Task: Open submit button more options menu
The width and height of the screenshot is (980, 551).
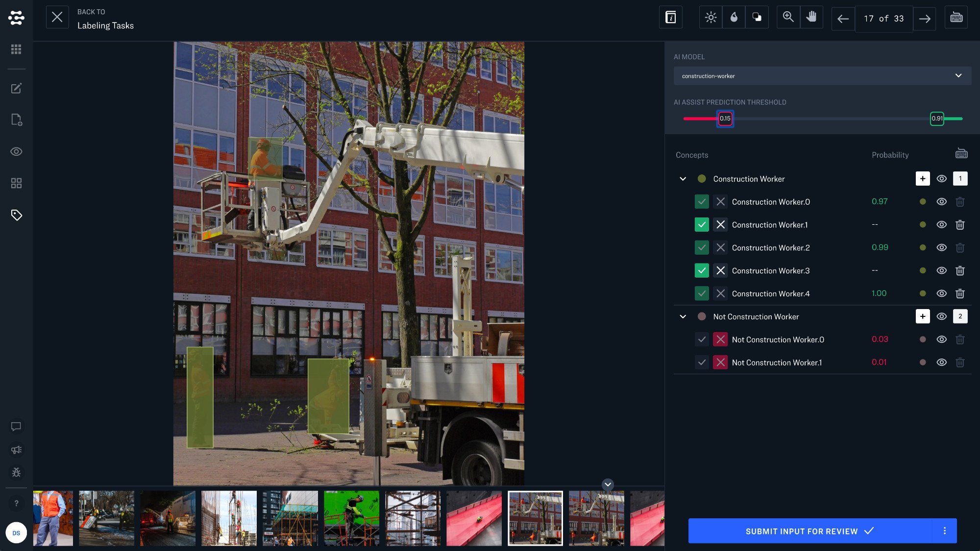Action: point(944,531)
